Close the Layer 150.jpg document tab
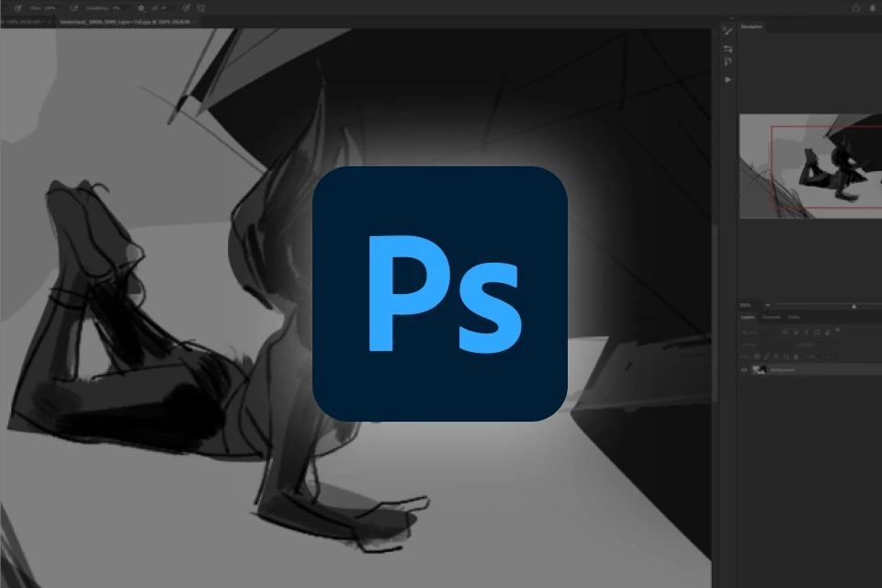Screen dimensions: 882x588 pyautogui.click(x=195, y=22)
